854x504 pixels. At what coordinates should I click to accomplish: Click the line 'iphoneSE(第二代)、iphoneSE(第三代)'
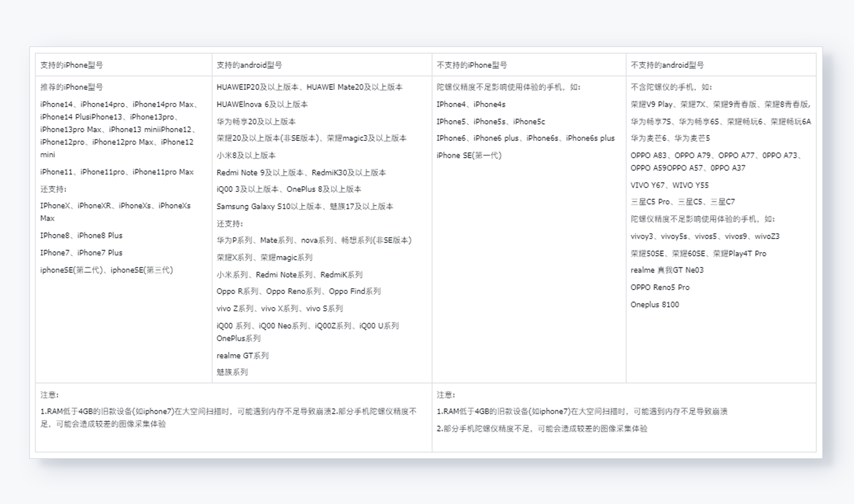106,270
